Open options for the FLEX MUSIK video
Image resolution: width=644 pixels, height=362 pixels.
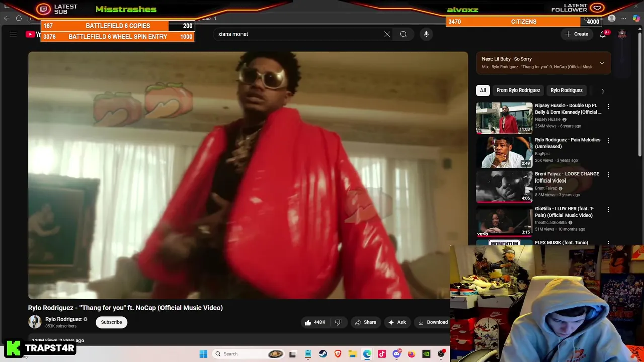tap(608, 243)
